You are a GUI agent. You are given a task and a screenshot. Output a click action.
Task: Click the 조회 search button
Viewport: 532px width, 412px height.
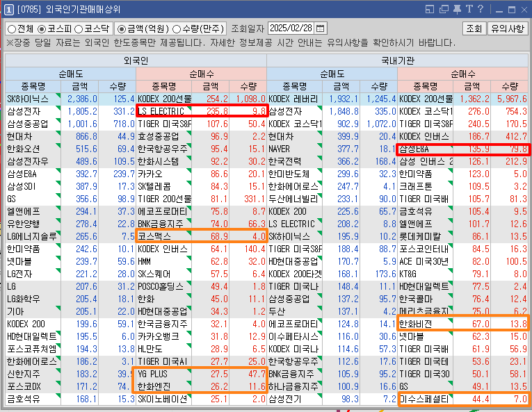pyautogui.click(x=474, y=28)
